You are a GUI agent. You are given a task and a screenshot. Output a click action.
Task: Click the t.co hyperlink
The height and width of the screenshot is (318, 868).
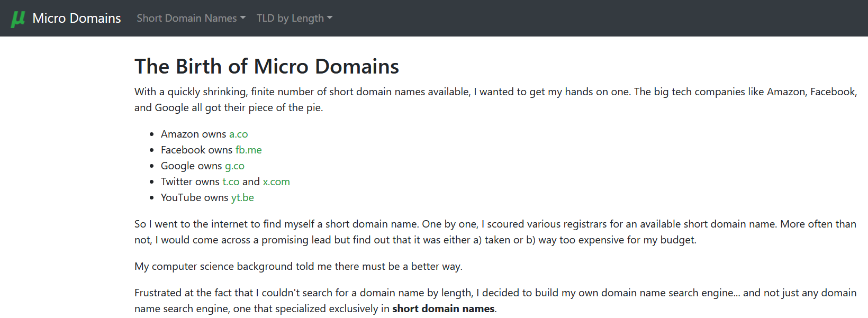tap(231, 182)
